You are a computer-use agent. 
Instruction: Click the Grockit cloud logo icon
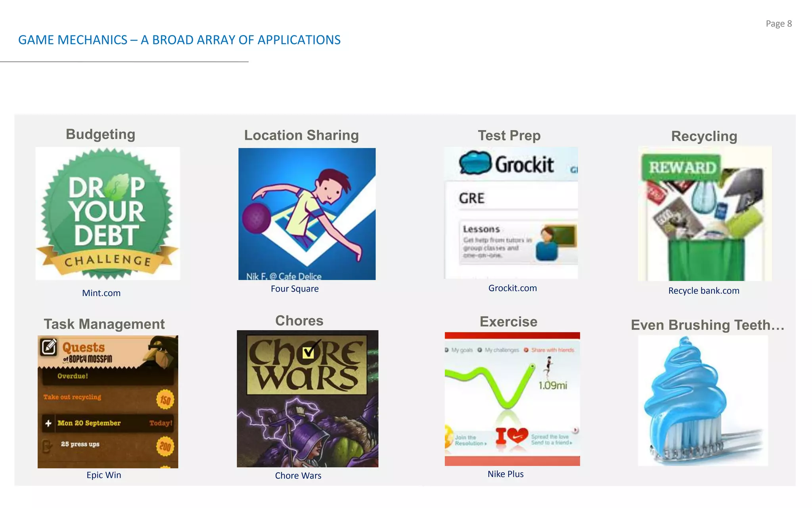475,163
